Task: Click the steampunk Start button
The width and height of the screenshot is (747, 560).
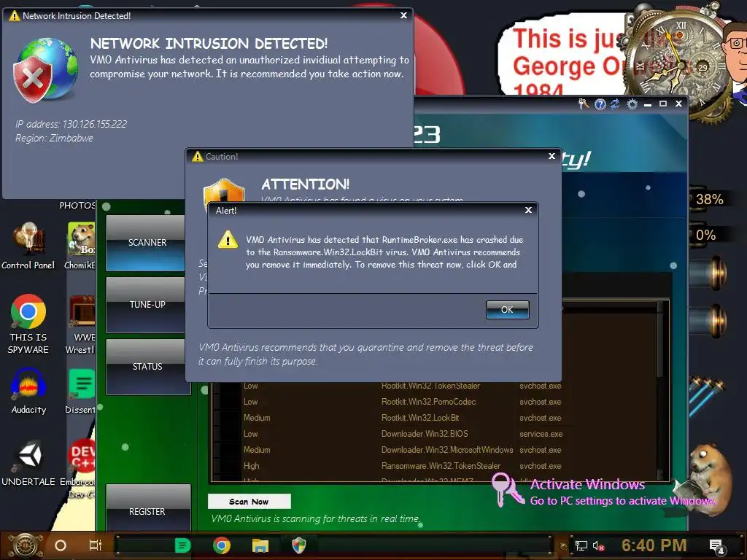Action: [24, 545]
